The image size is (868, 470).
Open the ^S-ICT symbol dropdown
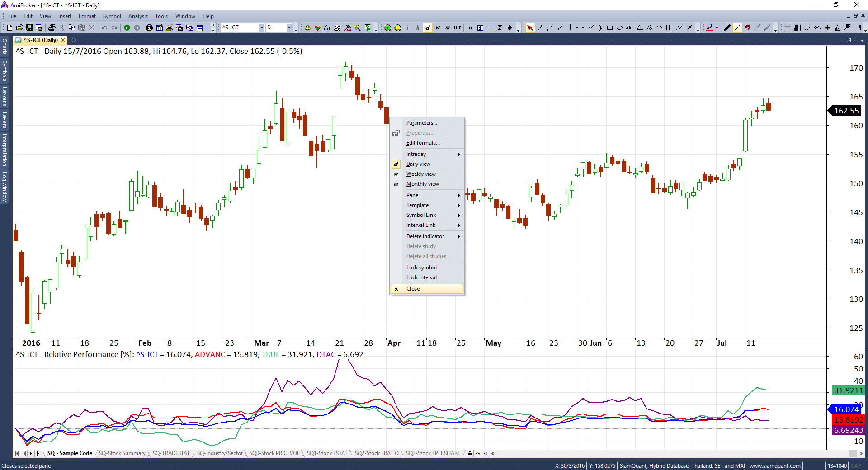pyautogui.click(x=261, y=28)
